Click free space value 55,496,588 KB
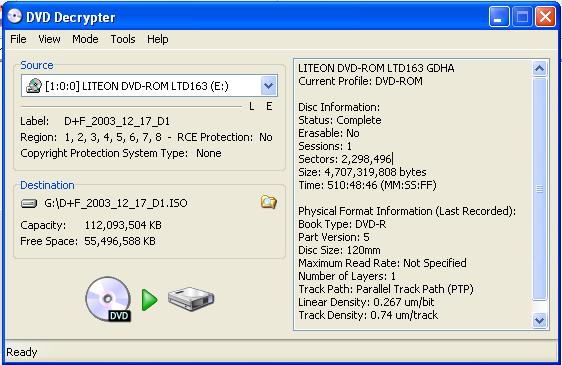This screenshot has width=562, height=365. click(120, 241)
